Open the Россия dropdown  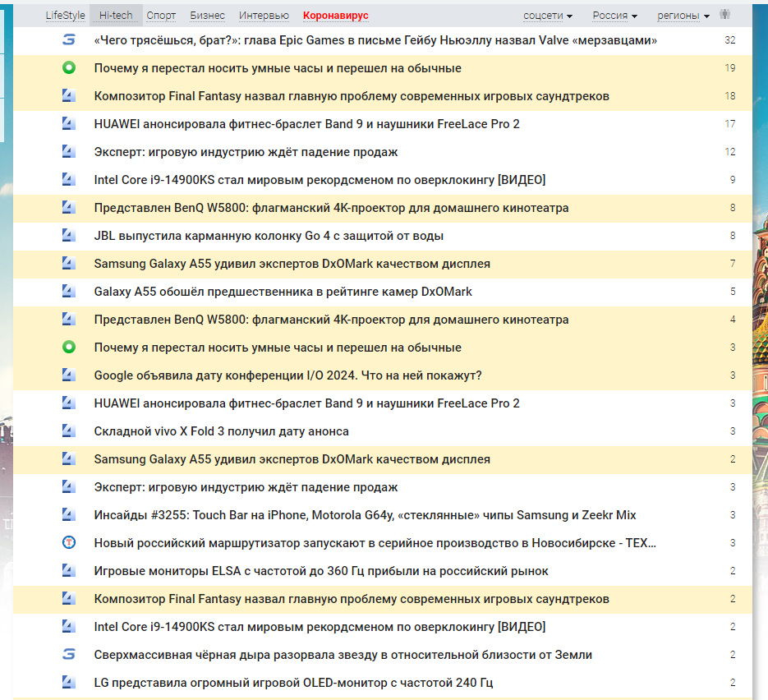coord(614,16)
